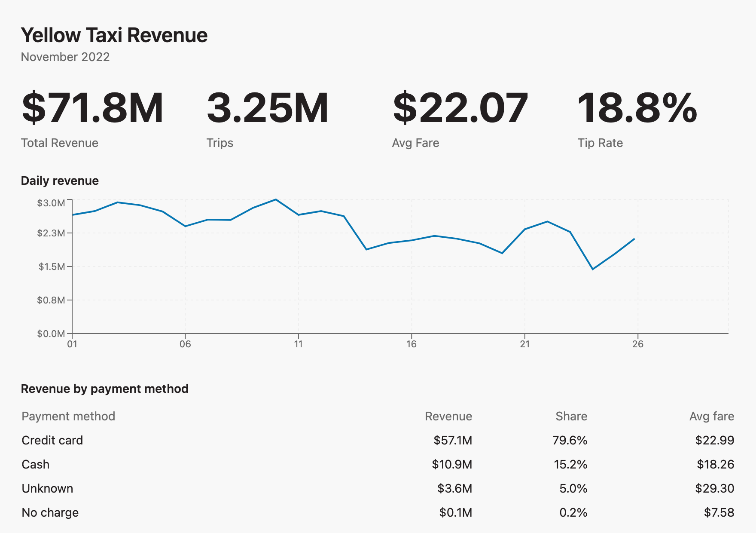Click the Daily revenue chart heading
The height and width of the screenshot is (533, 756).
coord(60,181)
